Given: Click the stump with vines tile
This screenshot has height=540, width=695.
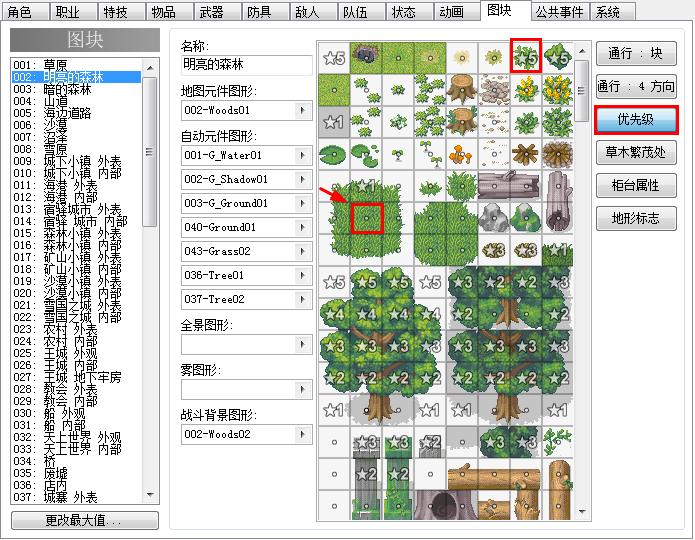Looking at the screenshot, I should click(x=462, y=121).
